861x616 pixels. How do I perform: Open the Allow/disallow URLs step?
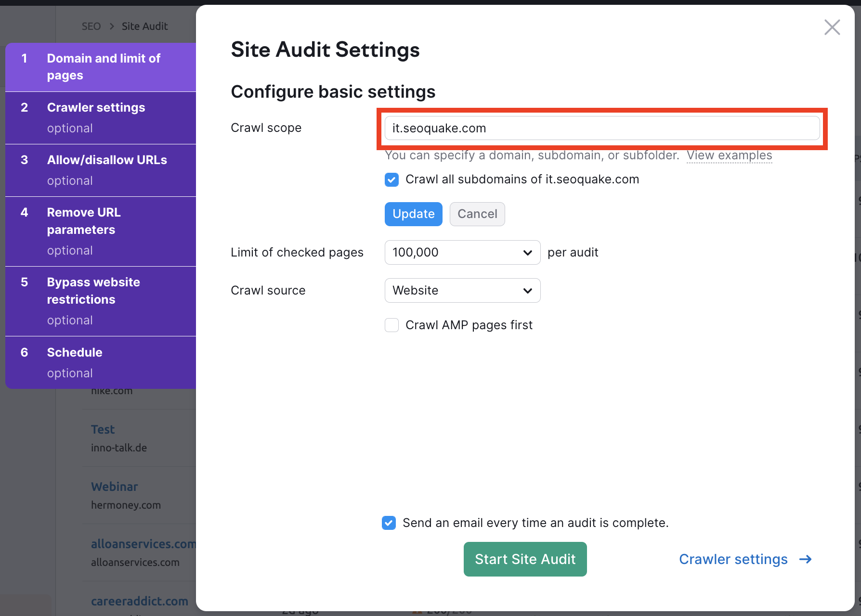tap(101, 170)
